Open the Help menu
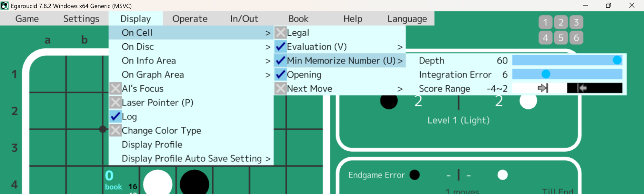 (x=353, y=19)
